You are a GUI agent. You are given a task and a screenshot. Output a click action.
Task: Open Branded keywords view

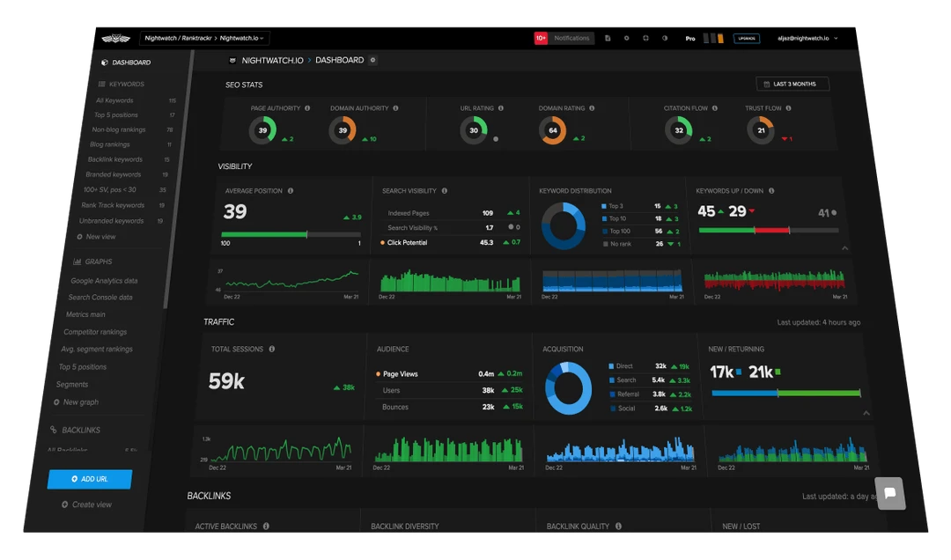point(114,174)
